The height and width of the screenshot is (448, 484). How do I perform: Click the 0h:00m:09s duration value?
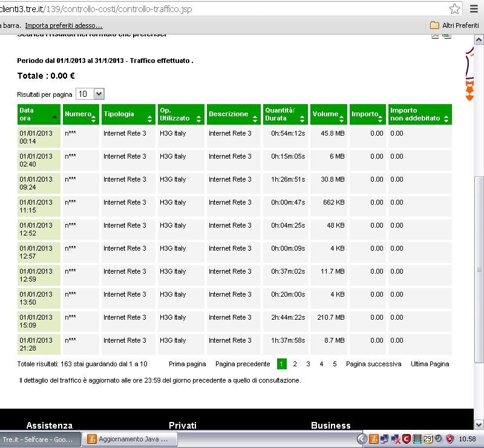tap(288, 248)
